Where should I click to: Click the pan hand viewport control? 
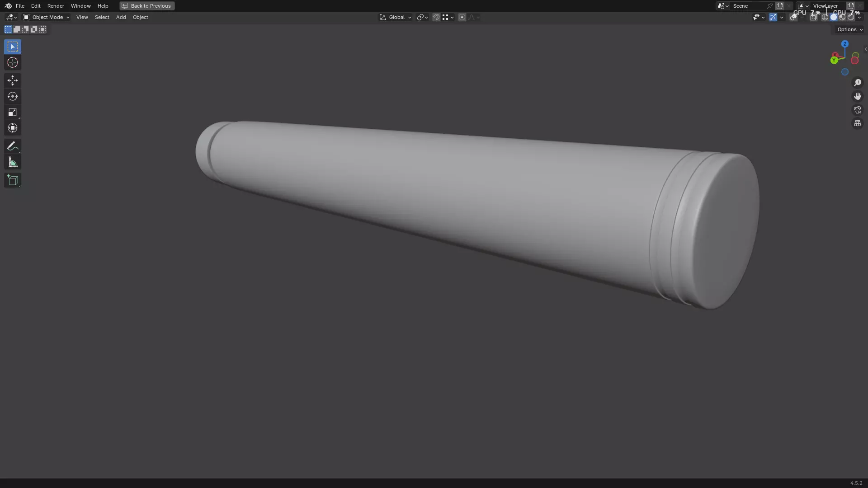(857, 96)
